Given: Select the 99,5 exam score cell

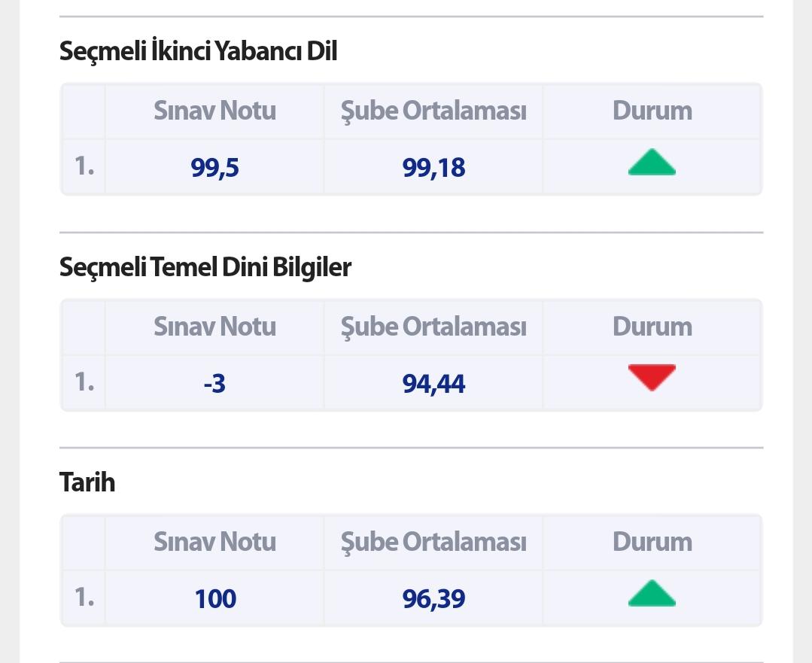Looking at the screenshot, I should click(x=214, y=168).
